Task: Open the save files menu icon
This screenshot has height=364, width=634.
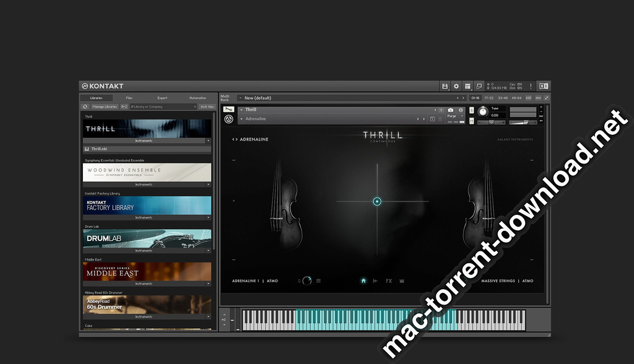Action: tap(445, 86)
